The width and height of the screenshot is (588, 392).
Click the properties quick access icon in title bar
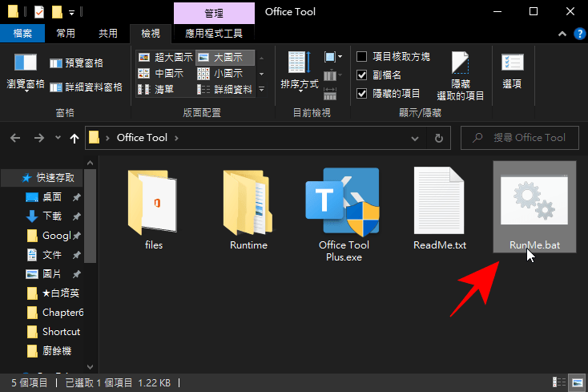point(39,12)
